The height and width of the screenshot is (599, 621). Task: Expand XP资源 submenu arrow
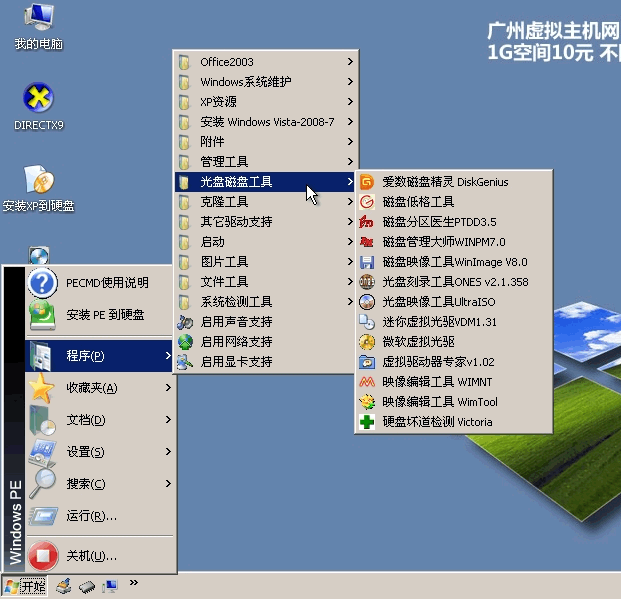350,101
